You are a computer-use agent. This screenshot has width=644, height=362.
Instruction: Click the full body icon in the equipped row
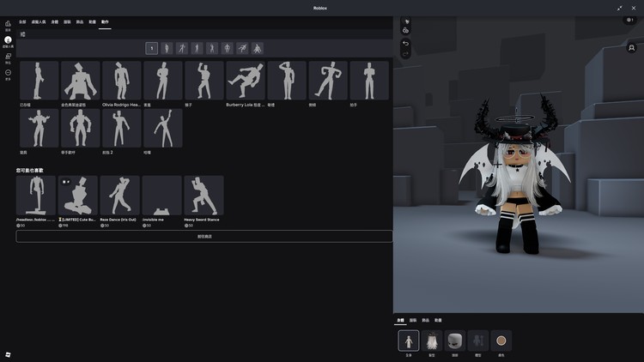point(409,341)
